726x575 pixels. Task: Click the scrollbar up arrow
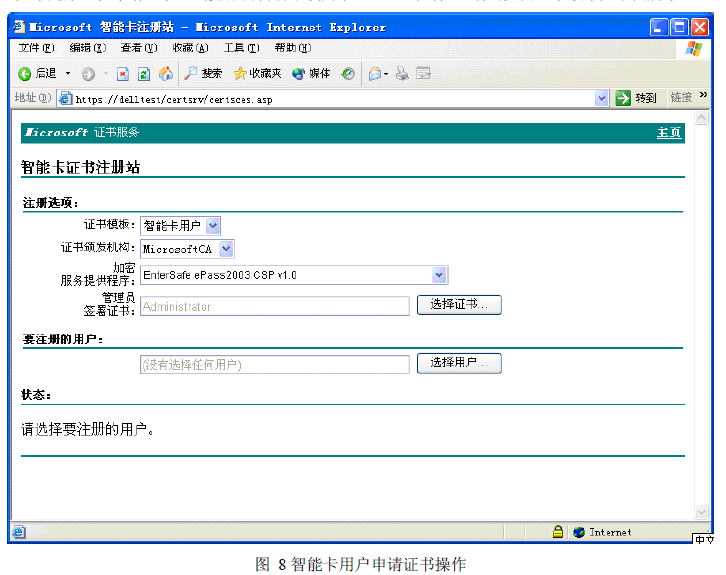tap(701, 118)
